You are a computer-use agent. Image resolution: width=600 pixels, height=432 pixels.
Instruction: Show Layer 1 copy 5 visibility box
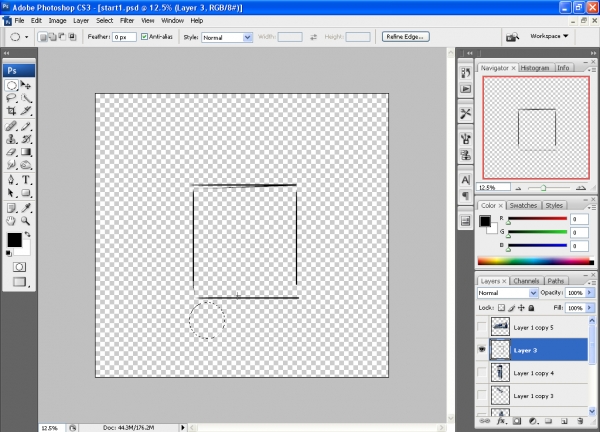coord(482,327)
